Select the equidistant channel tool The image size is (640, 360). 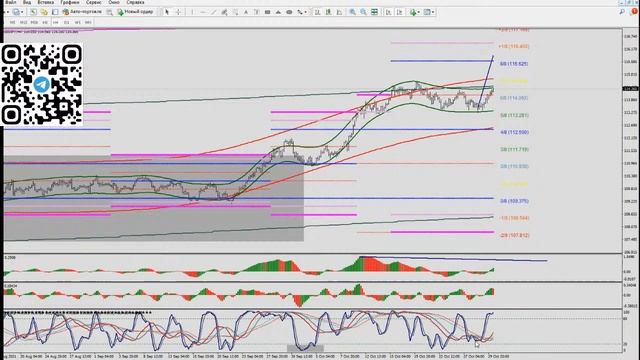pos(224,12)
